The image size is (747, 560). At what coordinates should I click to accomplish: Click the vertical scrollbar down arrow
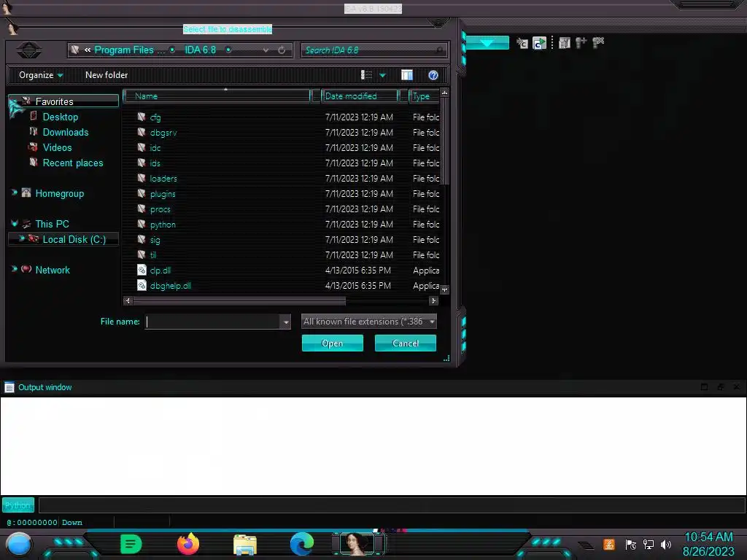[444, 289]
